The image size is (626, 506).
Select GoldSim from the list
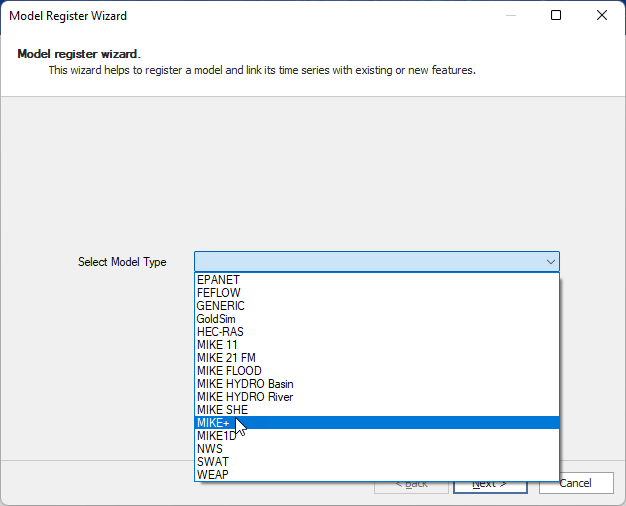(377, 319)
